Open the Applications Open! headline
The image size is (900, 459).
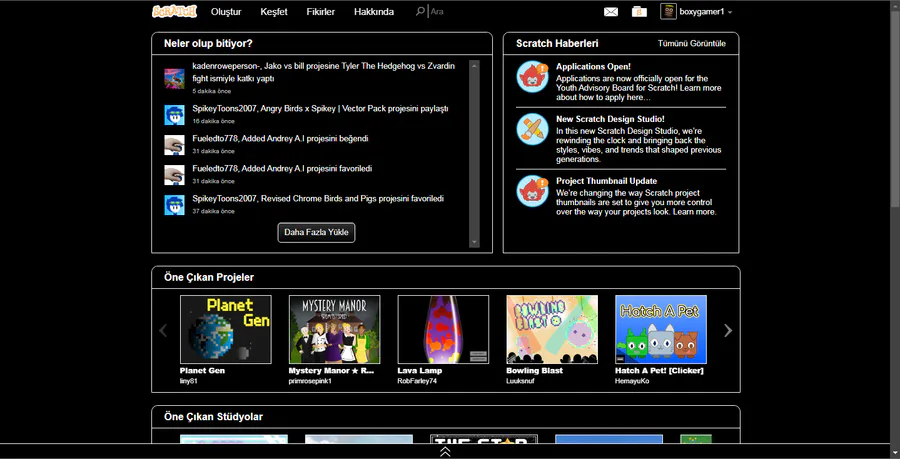tap(593, 67)
